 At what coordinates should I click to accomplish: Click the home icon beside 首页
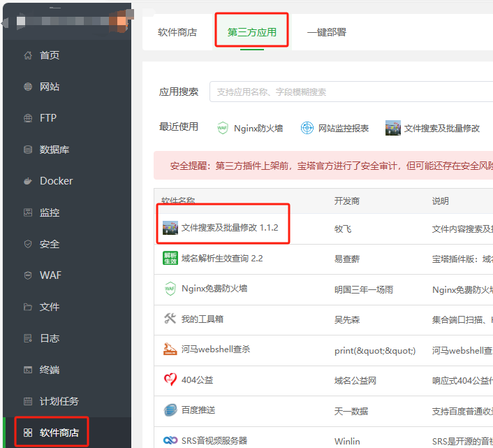28,55
